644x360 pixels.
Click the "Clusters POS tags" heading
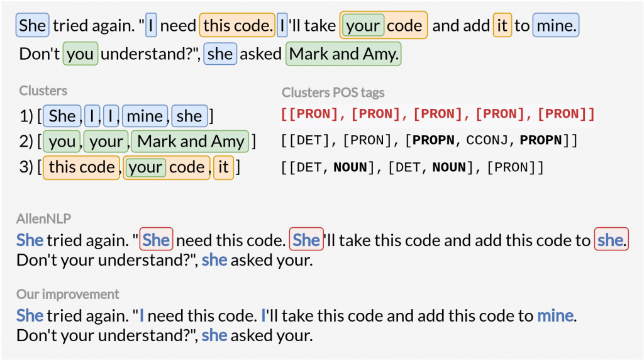[333, 93]
